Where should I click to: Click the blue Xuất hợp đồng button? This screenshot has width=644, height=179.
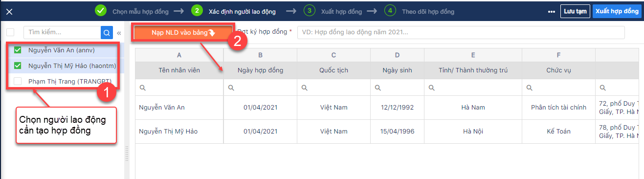click(x=617, y=11)
